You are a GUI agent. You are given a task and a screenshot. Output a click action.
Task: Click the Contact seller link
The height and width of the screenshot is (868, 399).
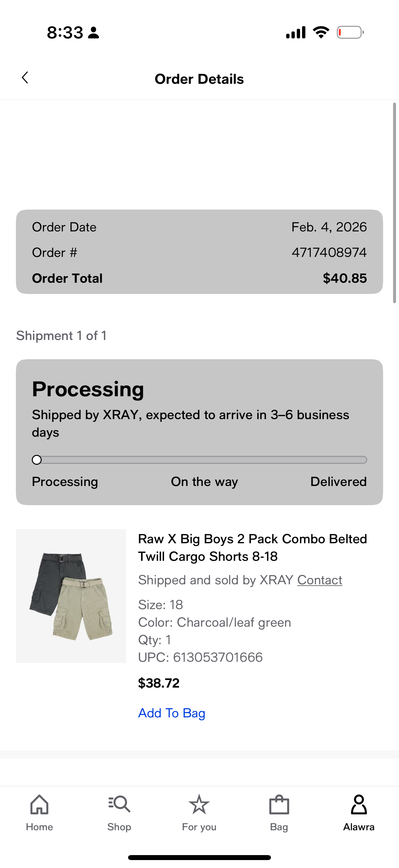[320, 580]
